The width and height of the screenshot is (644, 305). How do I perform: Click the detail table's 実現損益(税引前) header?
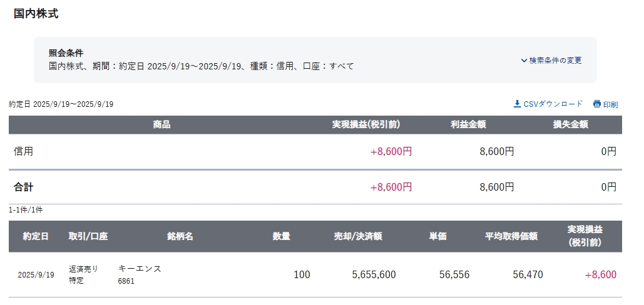585,236
